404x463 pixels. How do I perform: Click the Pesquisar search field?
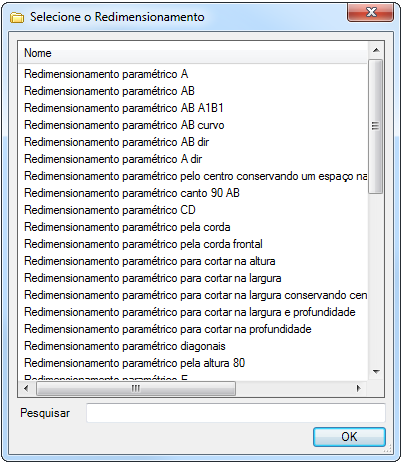(x=236, y=413)
